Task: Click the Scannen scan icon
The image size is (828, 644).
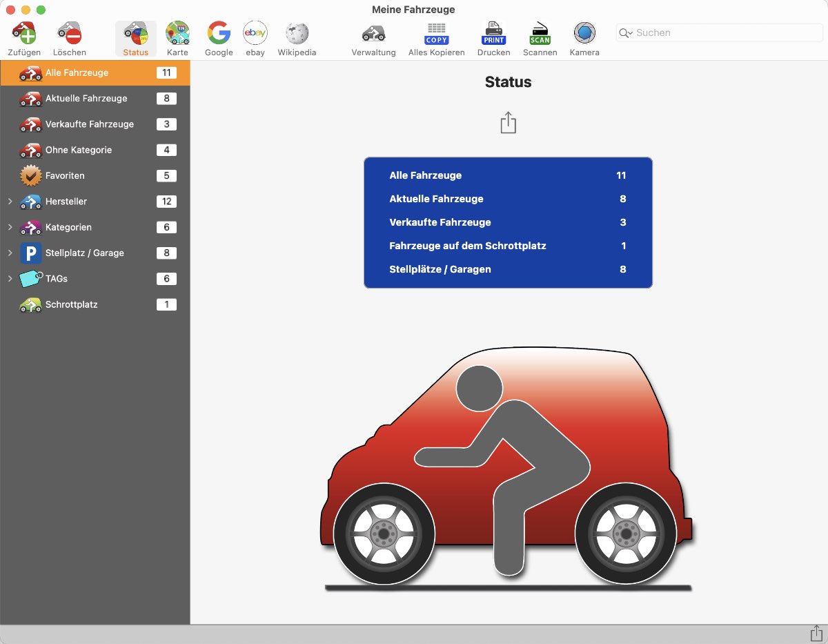Action: 540,33
